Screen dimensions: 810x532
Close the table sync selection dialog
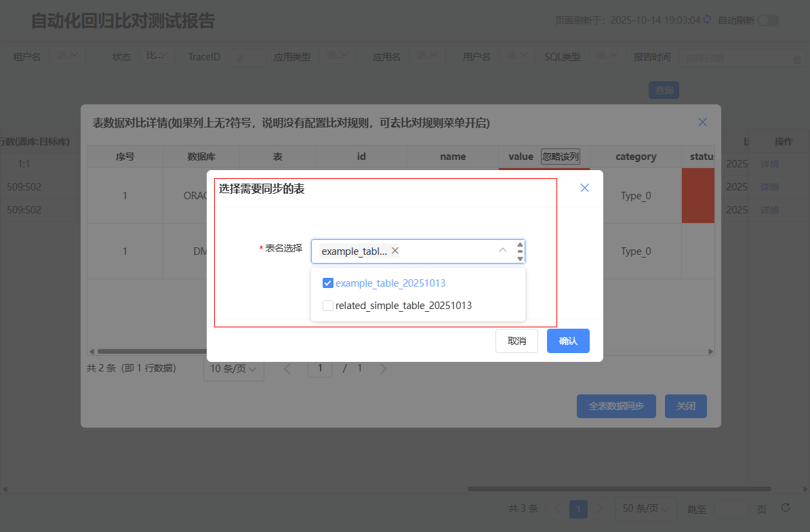point(584,188)
